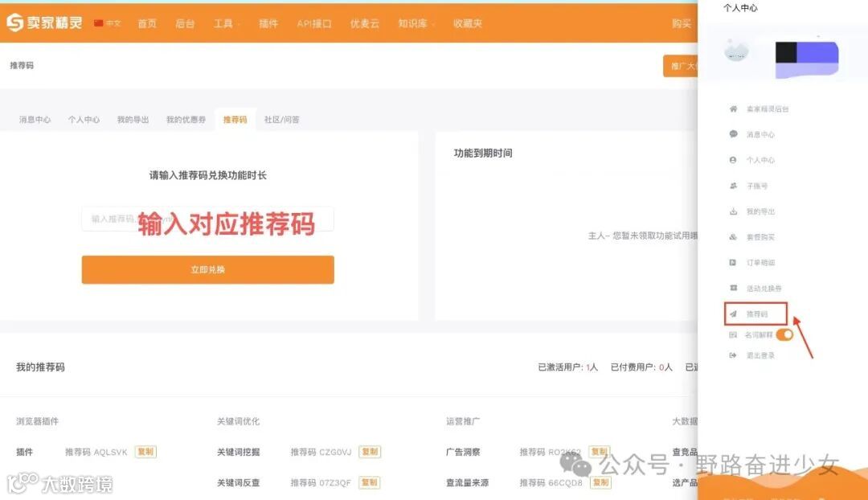The width and height of the screenshot is (868, 500).
Task: Click the 输入推荐码 input field
Action: point(207,219)
